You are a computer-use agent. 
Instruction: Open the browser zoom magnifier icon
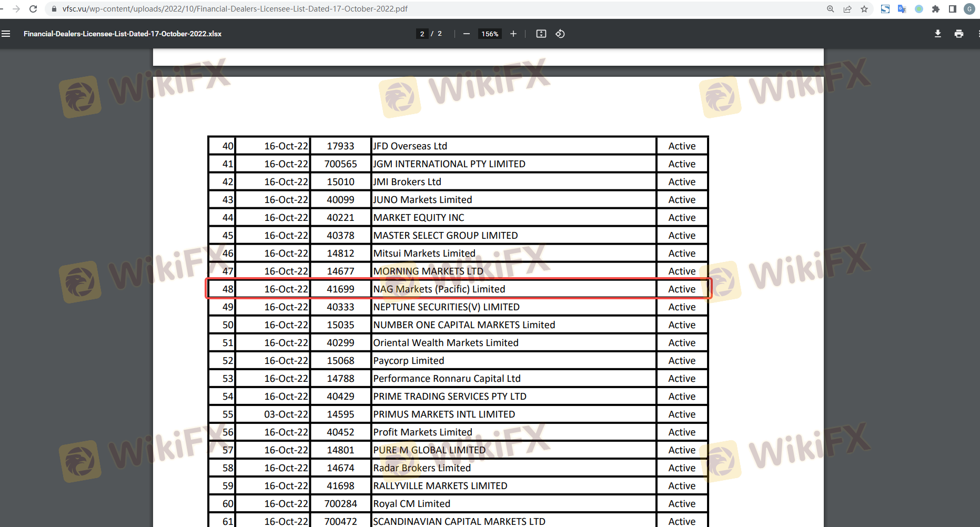pyautogui.click(x=831, y=9)
